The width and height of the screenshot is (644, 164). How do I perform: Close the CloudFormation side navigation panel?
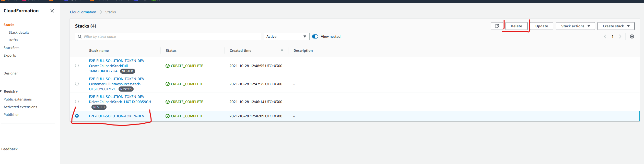[x=52, y=11]
